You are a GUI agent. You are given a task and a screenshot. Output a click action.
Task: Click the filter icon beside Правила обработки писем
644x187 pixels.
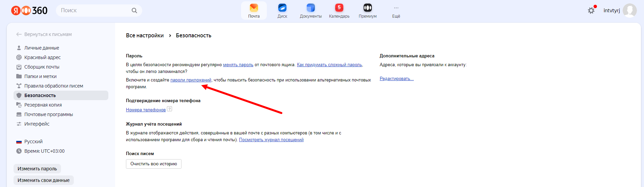pos(19,86)
